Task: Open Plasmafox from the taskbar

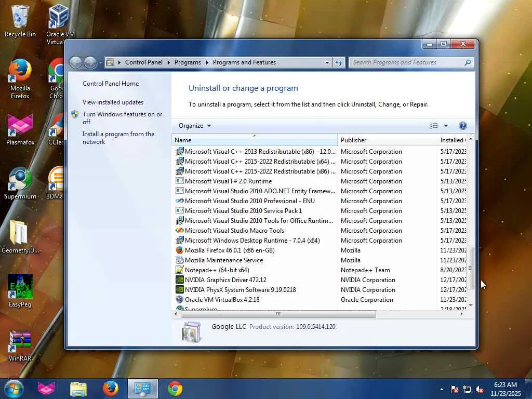Action: (x=46, y=389)
